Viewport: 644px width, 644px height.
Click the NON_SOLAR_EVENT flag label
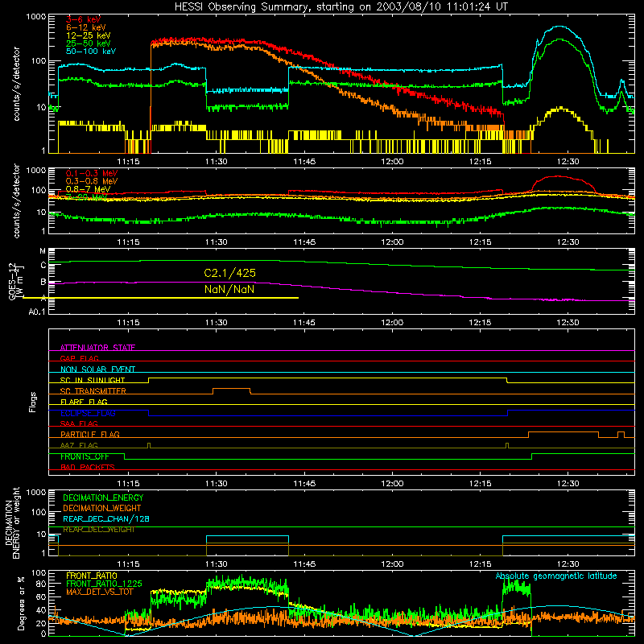[97, 369]
